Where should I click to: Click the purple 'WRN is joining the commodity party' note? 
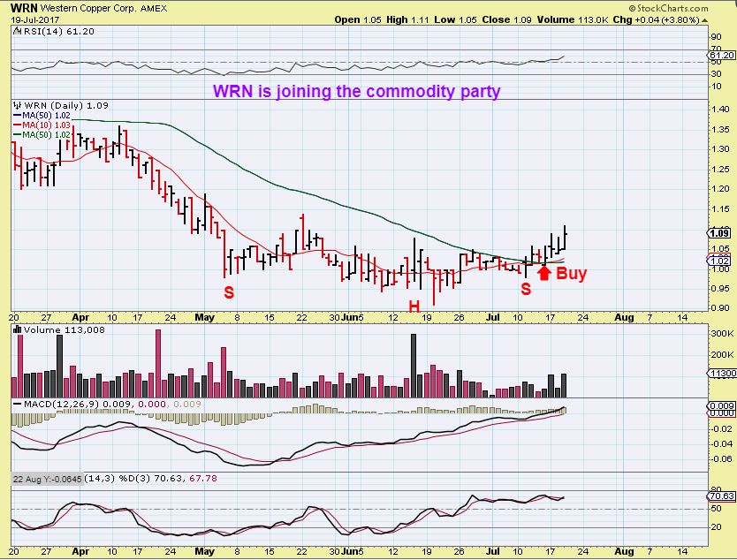pyautogui.click(x=357, y=91)
